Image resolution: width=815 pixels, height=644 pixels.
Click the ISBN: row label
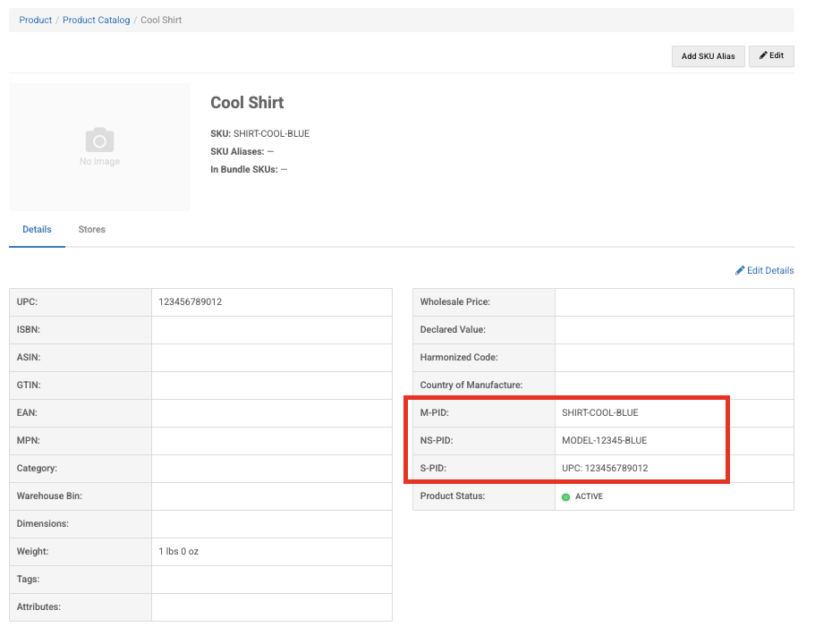pos(28,329)
